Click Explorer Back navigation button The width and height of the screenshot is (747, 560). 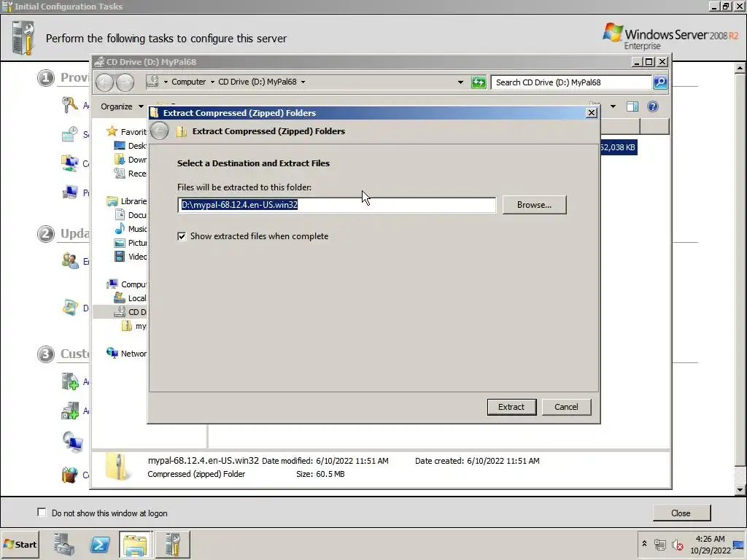click(105, 82)
